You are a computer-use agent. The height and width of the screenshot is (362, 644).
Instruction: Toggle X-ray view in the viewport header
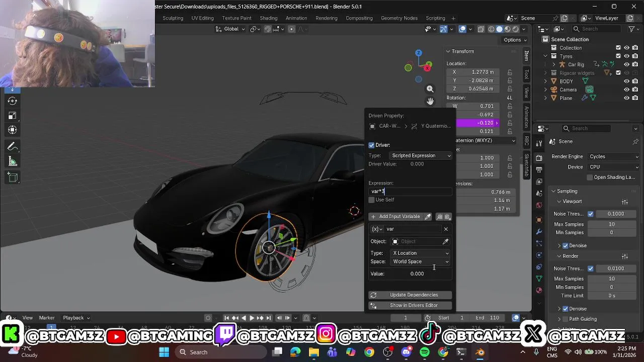tap(480, 29)
